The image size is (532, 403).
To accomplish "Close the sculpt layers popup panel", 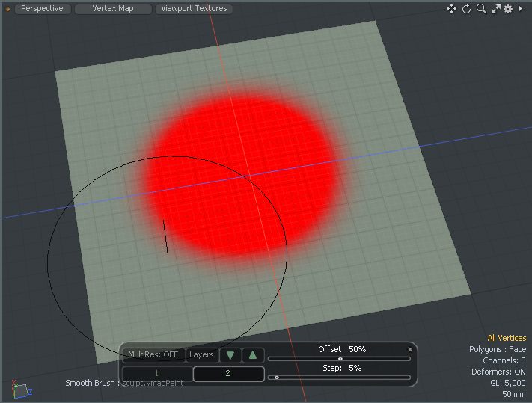I will tap(409, 349).
